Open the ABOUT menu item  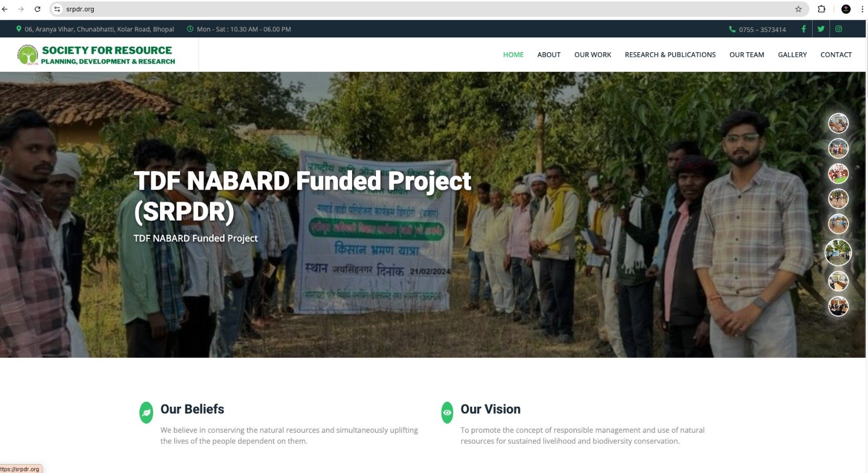(548, 55)
